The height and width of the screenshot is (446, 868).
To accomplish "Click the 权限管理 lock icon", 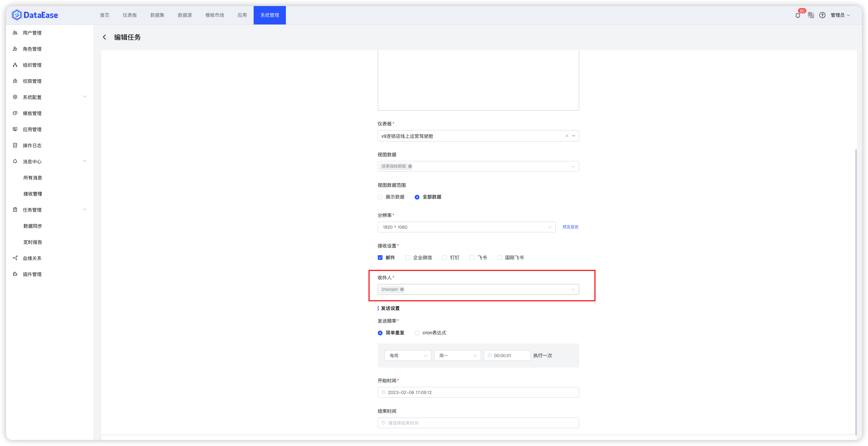I will [x=15, y=81].
